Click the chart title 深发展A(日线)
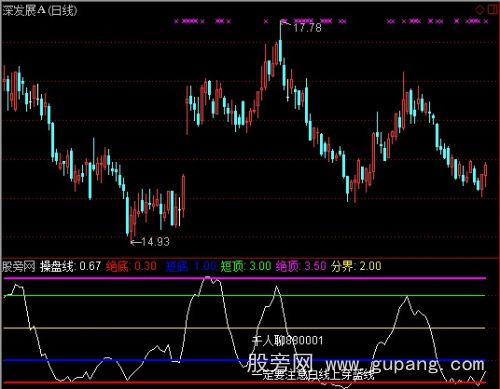 [x=40, y=11]
